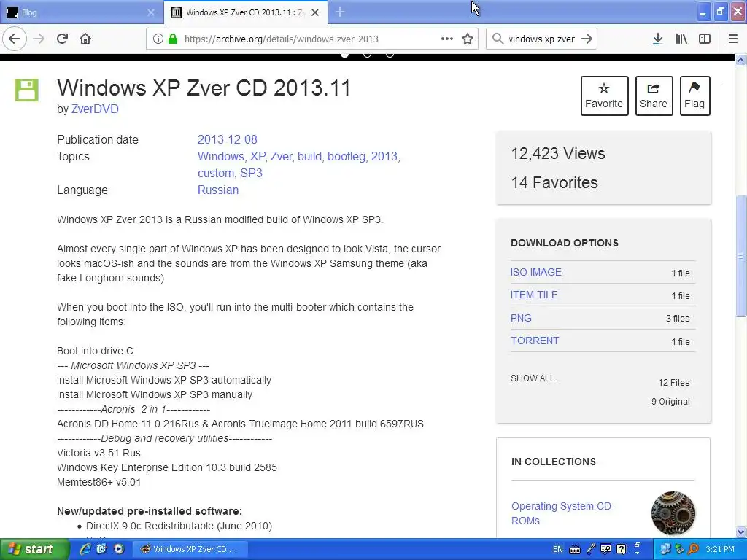Click the orange magnifier tray icon
Image resolution: width=747 pixels, height=560 pixels.
point(694,549)
